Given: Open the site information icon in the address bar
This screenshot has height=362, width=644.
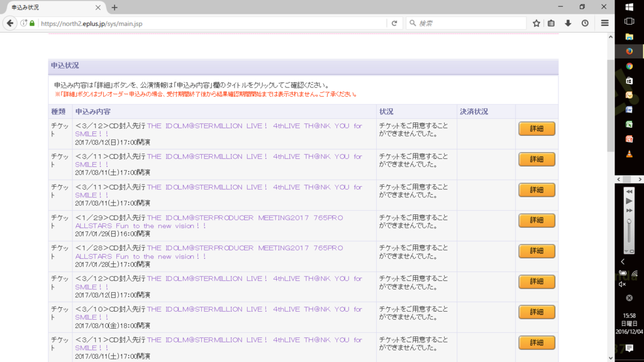Looking at the screenshot, I should 24,23.
